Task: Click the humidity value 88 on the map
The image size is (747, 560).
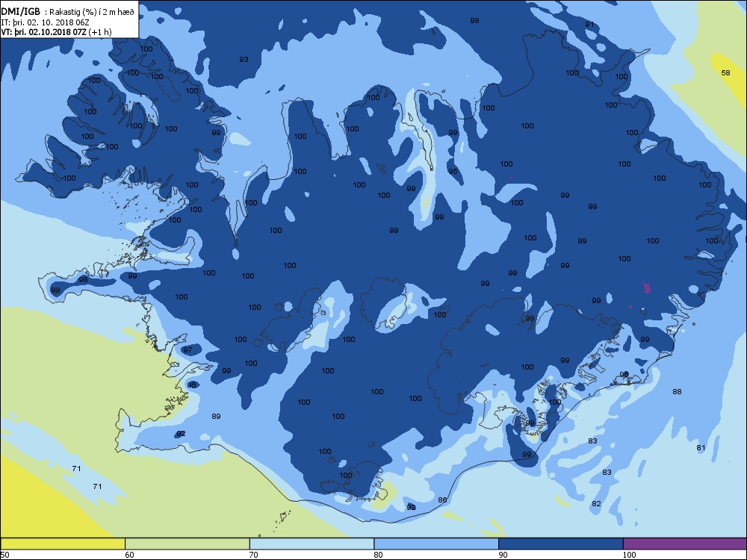Action: (x=677, y=392)
